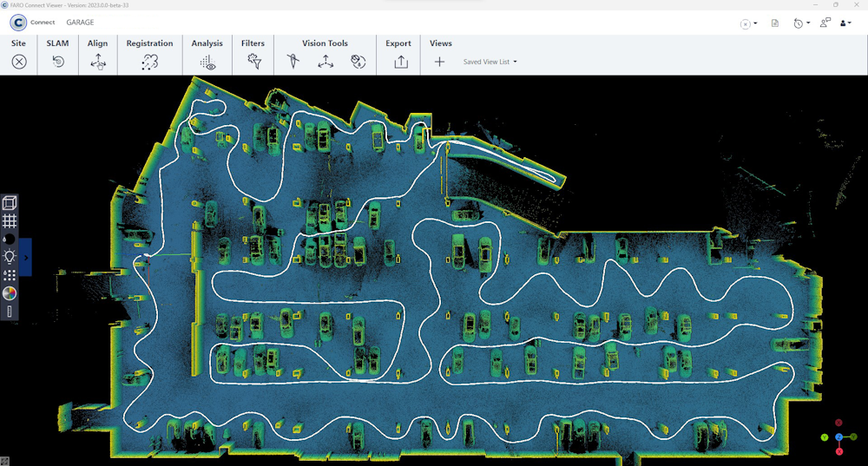868x466 pixels.
Task: Toggle the 3D cube view mode
Action: (x=10, y=203)
